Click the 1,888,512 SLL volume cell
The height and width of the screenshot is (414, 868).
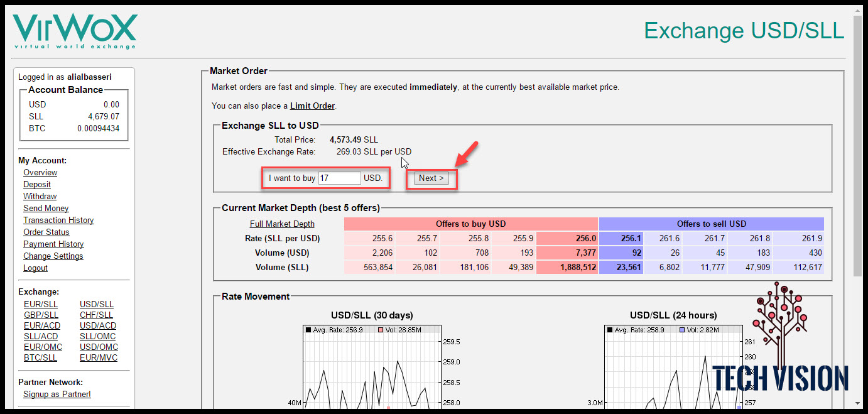(567, 267)
